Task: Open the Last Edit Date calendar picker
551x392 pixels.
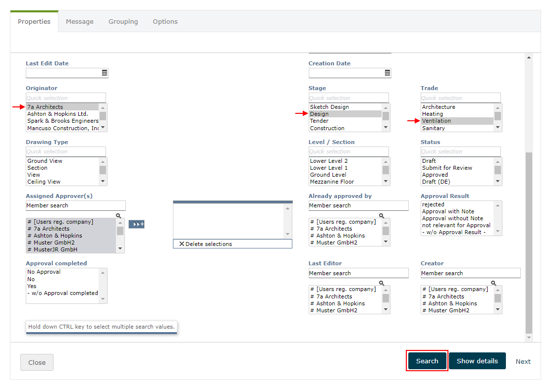Action: point(105,73)
